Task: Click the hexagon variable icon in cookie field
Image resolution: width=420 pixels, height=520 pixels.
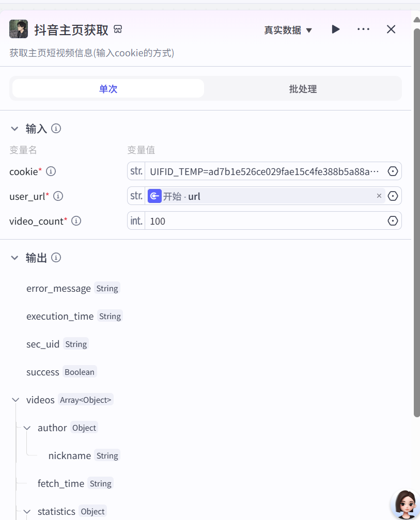Action: 393,171
